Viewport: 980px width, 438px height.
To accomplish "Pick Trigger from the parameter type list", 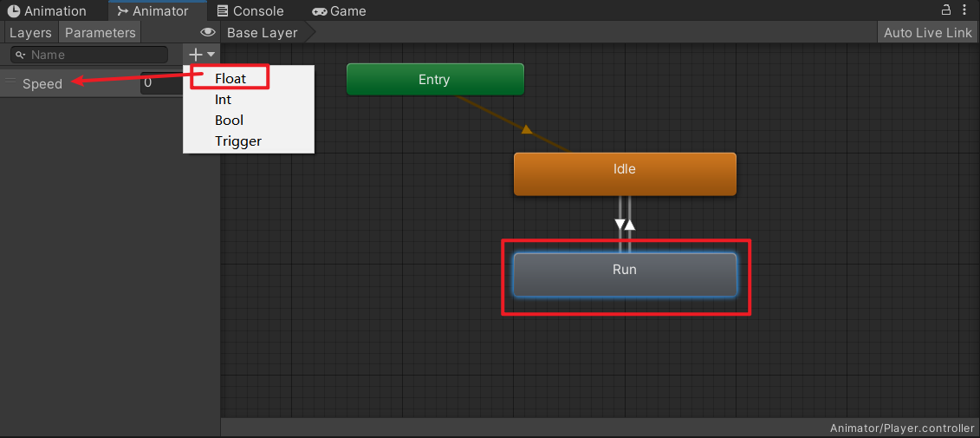I will pos(238,141).
